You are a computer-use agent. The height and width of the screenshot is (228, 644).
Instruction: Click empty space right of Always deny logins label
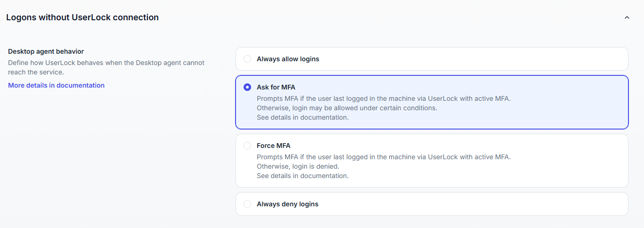click(471, 204)
